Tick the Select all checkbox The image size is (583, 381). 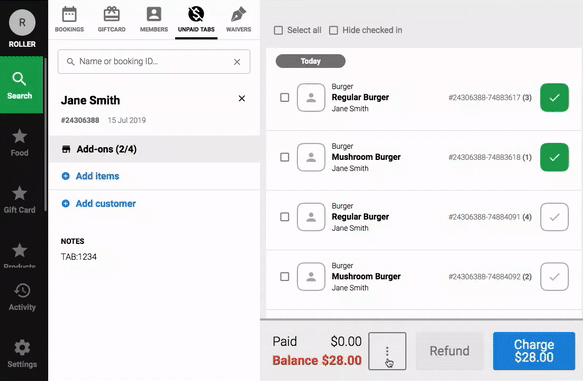point(278,30)
